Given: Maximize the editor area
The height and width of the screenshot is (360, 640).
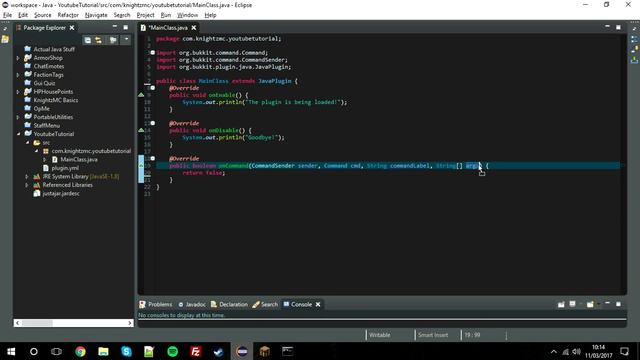Looking at the screenshot, I should 618,27.
